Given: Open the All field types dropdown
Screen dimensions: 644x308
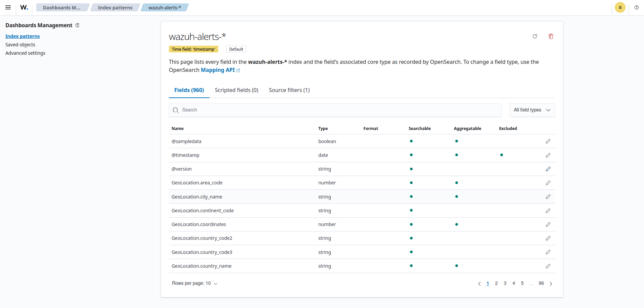Looking at the screenshot, I should coord(532,110).
